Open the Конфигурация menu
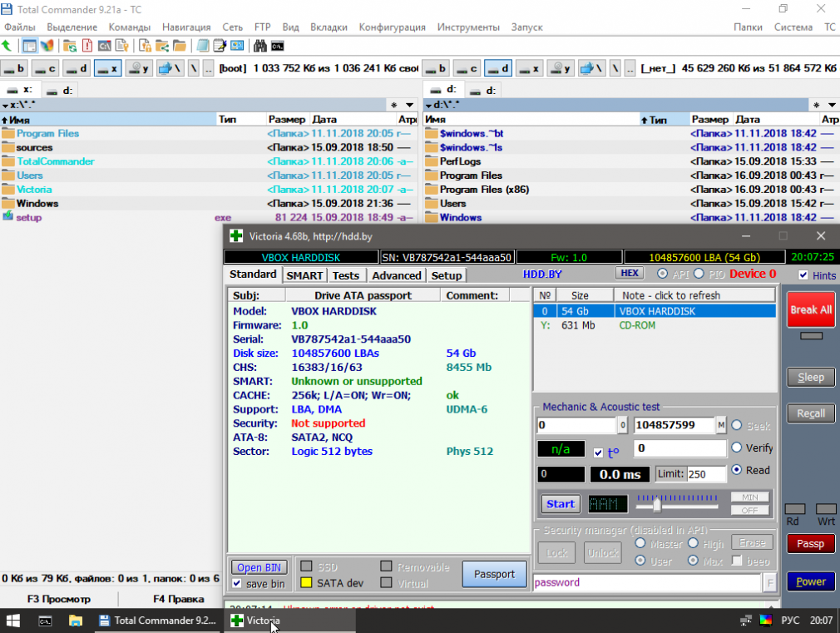 [x=393, y=27]
